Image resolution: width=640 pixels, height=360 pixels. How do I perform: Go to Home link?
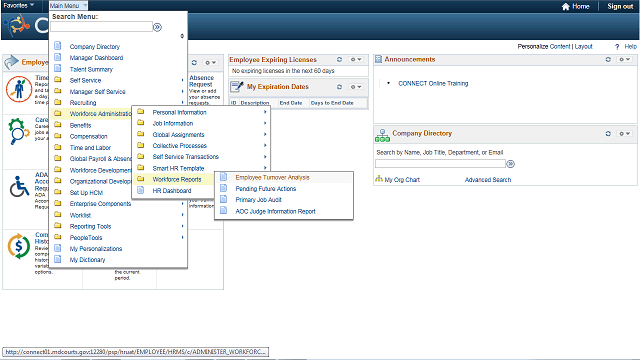tap(576, 6)
